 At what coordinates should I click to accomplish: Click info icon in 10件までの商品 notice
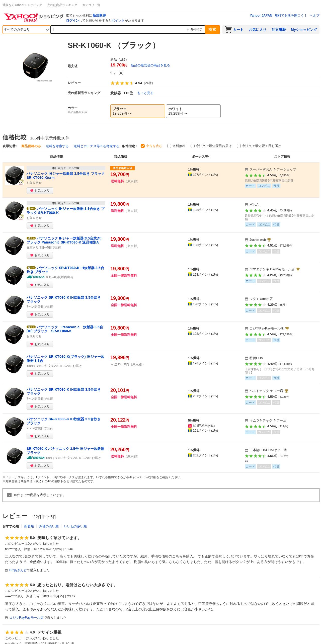9,495
